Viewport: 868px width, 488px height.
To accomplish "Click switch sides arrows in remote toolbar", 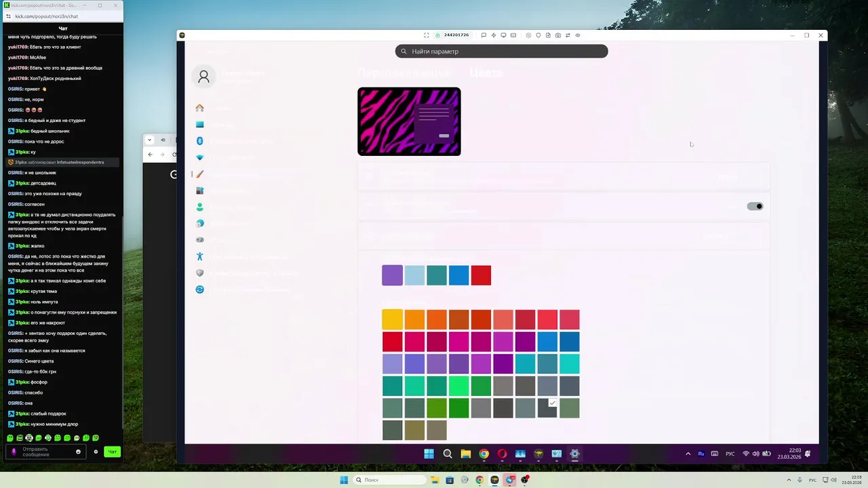I will (x=568, y=35).
